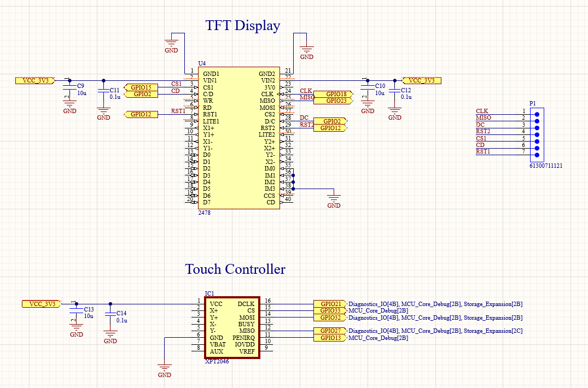This screenshot has width=588, height=388.
Task: Select the C14 designator label
Action: pos(121,313)
